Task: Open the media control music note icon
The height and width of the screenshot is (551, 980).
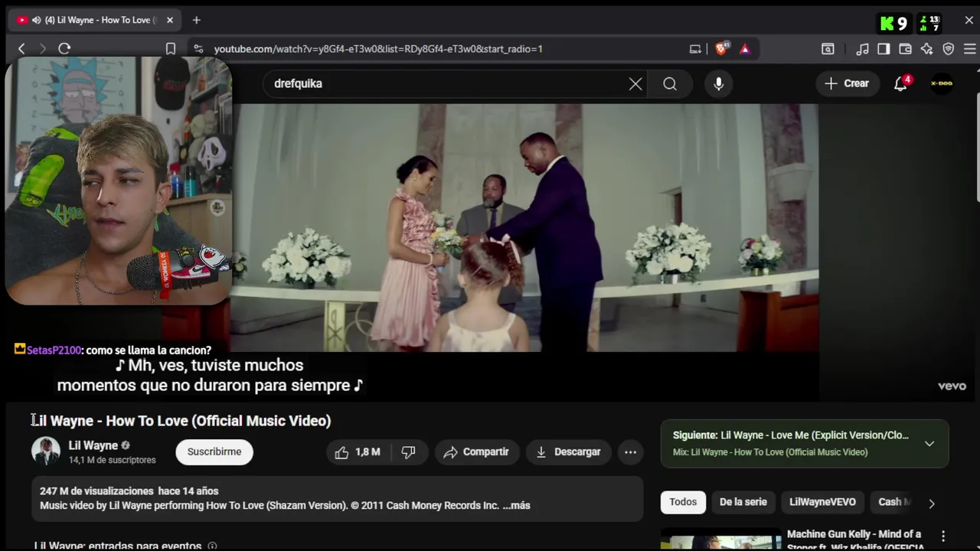Action: click(x=863, y=48)
